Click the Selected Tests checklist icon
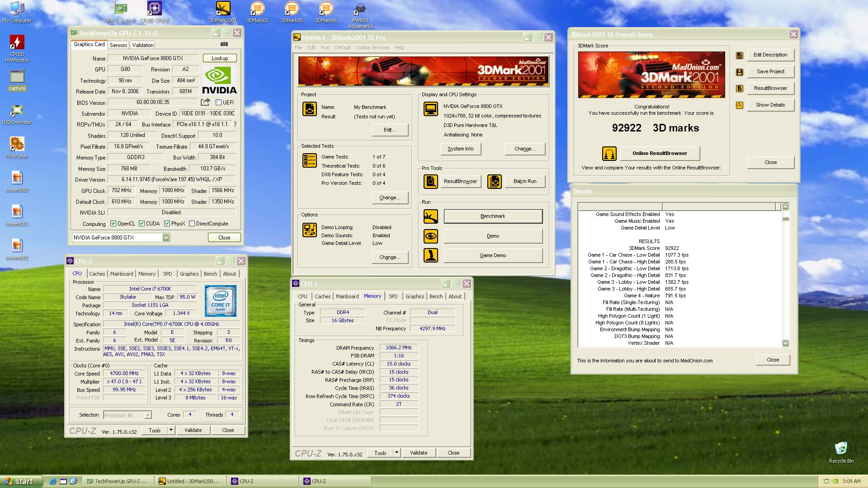The height and width of the screenshot is (488, 868). [310, 160]
